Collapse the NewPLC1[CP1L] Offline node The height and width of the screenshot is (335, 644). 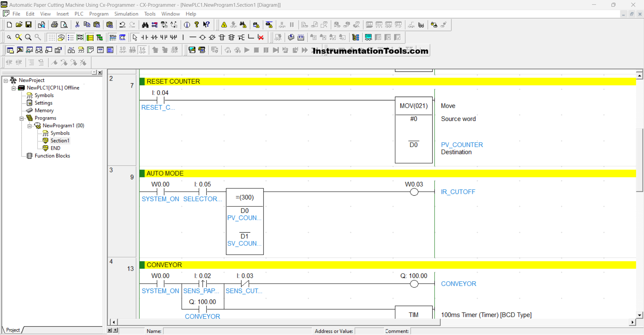(14, 88)
